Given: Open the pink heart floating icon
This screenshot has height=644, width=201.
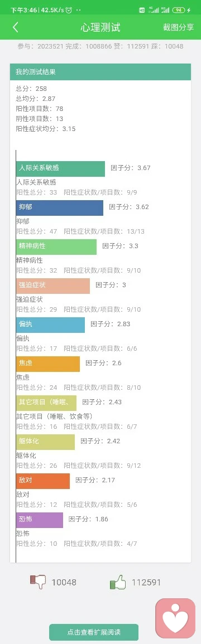Looking at the screenshot, I should 175,618.
